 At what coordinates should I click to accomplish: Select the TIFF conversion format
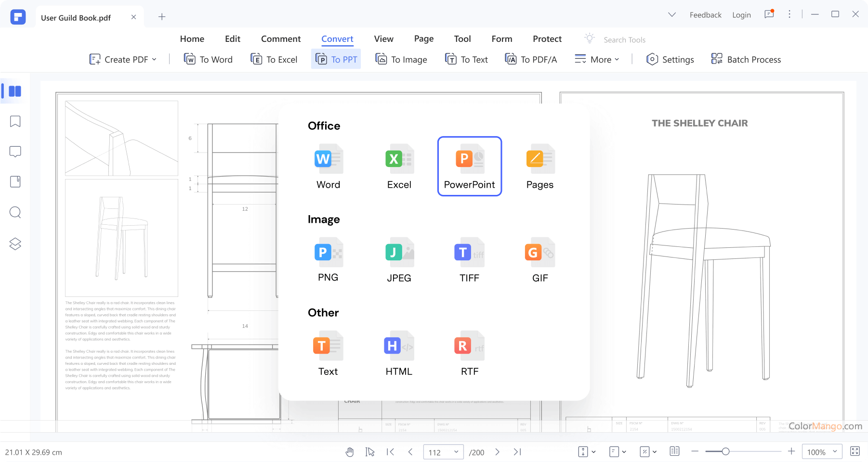pyautogui.click(x=469, y=260)
